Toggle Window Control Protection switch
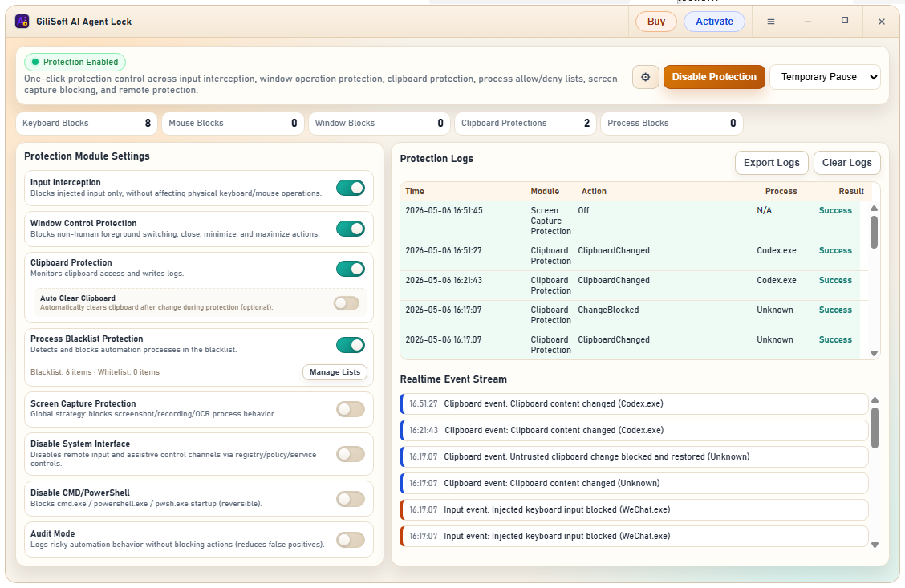Viewport: 905px width, 588px height. 351,229
